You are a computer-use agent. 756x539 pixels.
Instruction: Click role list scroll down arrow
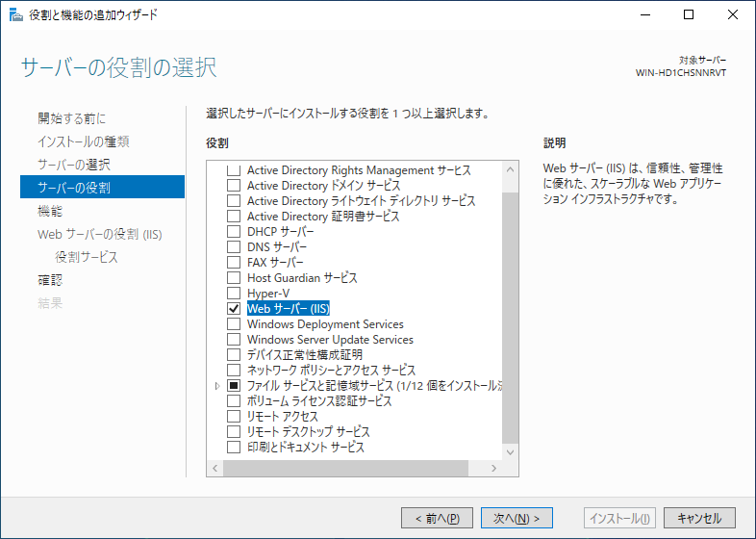click(x=510, y=452)
